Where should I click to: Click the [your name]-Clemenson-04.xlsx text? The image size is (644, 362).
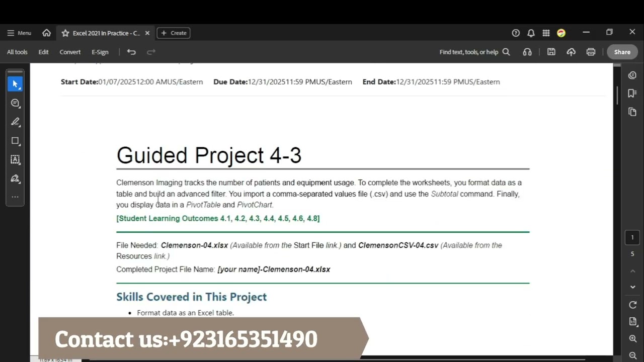(274, 269)
